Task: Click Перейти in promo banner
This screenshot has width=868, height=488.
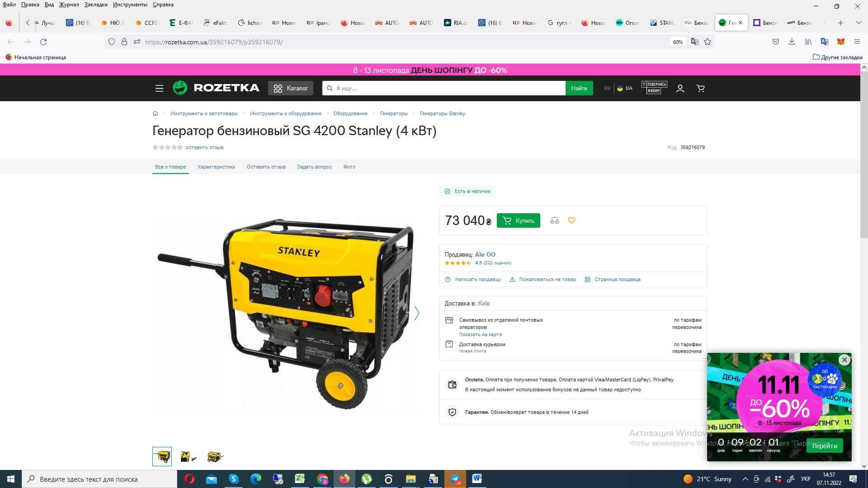Action: pyautogui.click(x=825, y=446)
